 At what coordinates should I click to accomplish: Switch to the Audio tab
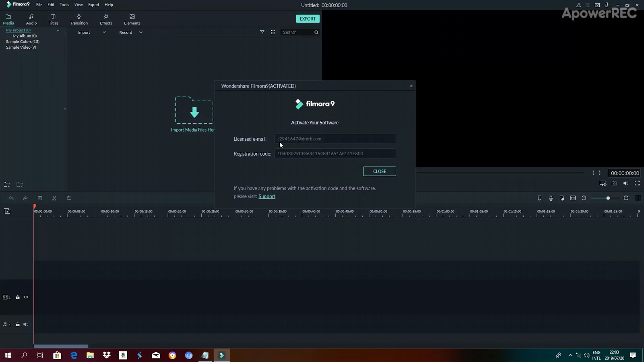(31, 19)
